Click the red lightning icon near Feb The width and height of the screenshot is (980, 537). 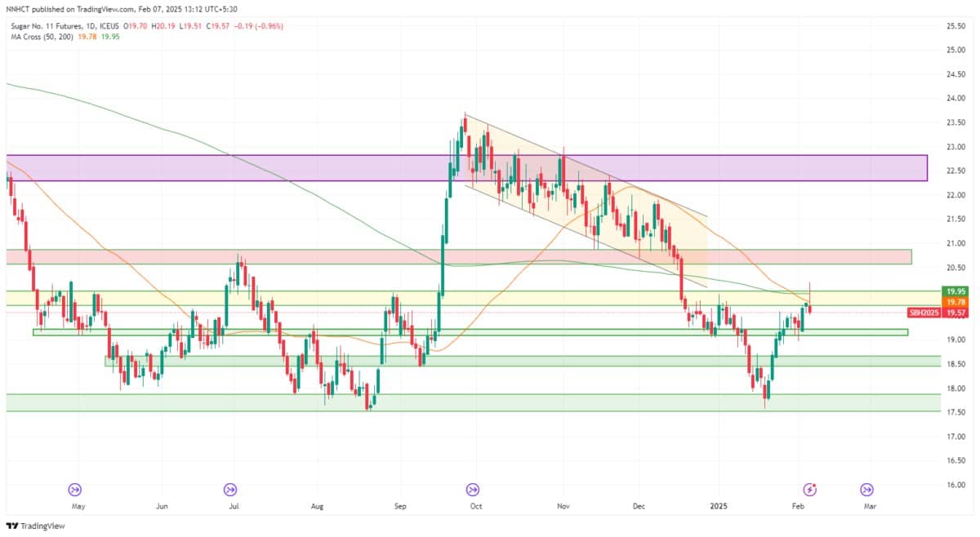pos(810,490)
